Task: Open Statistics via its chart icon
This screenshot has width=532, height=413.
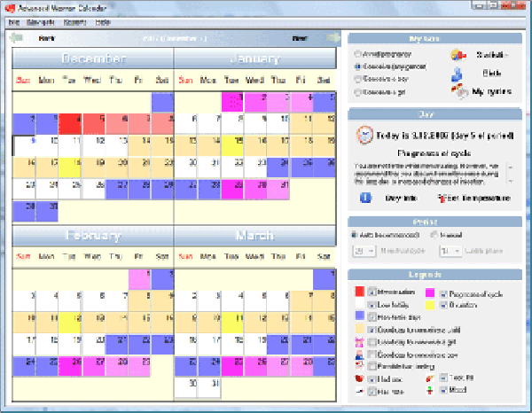Action: (x=458, y=55)
